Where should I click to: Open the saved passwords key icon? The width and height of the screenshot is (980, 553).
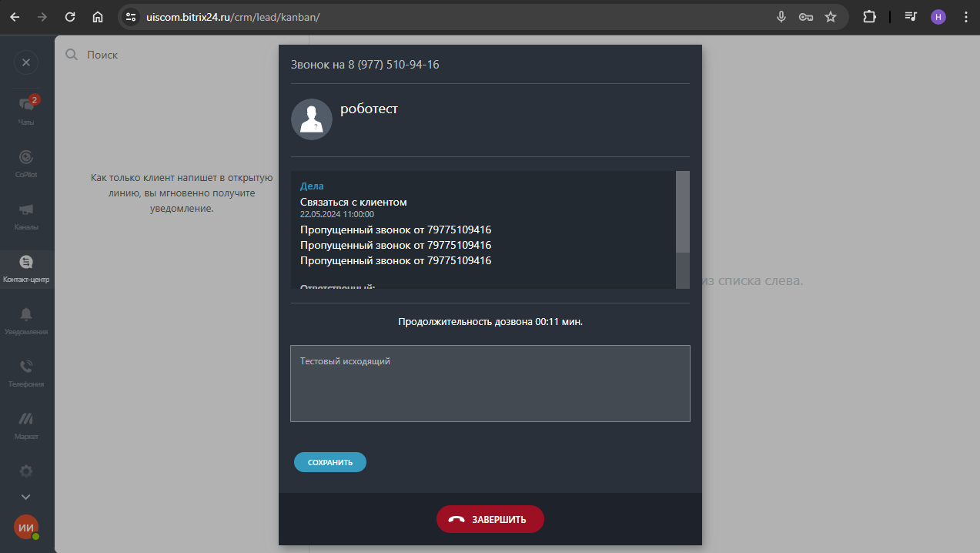(x=806, y=17)
